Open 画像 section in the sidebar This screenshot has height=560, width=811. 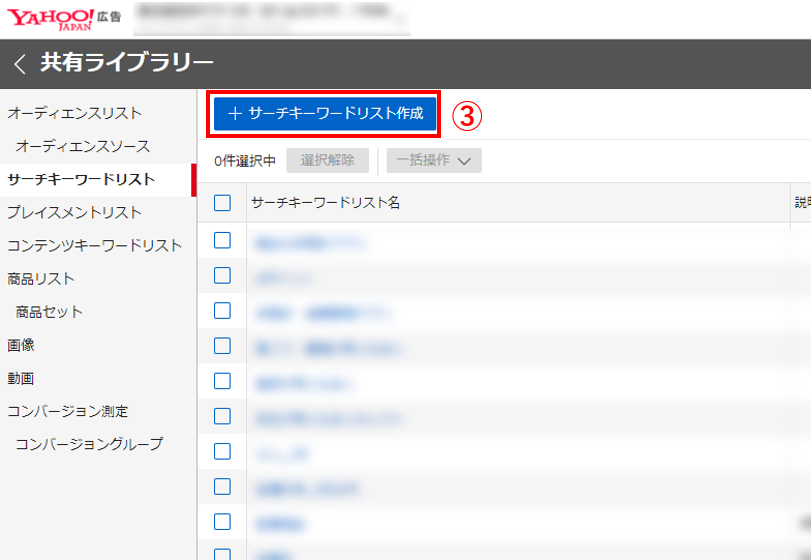point(21,345)
